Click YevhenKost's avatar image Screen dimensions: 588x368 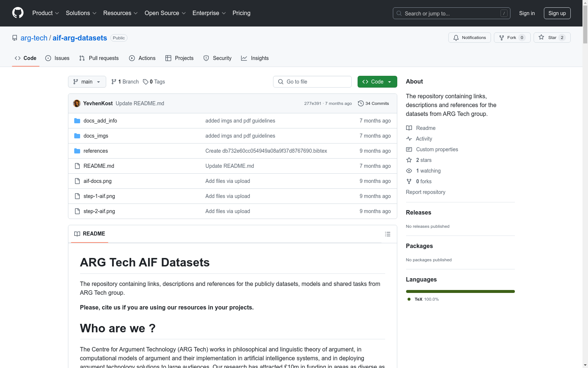pyautogui.click(x=77, y=103)
